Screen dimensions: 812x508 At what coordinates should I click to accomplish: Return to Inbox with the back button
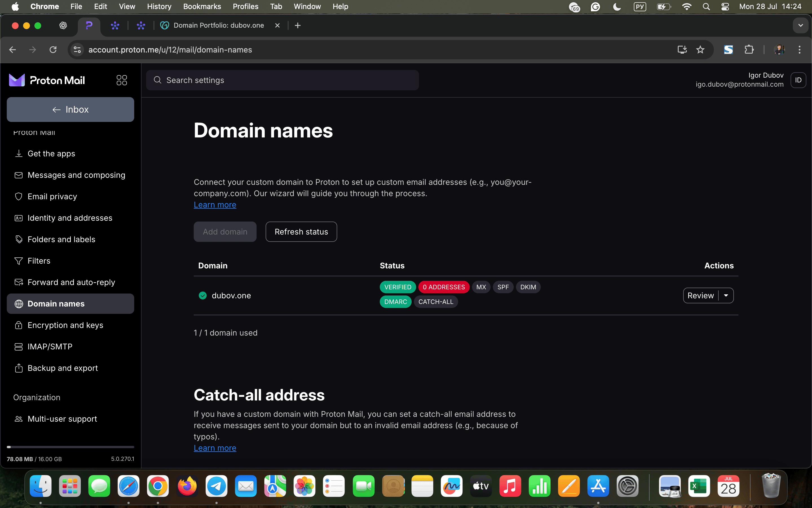click(x=70, y=110)
